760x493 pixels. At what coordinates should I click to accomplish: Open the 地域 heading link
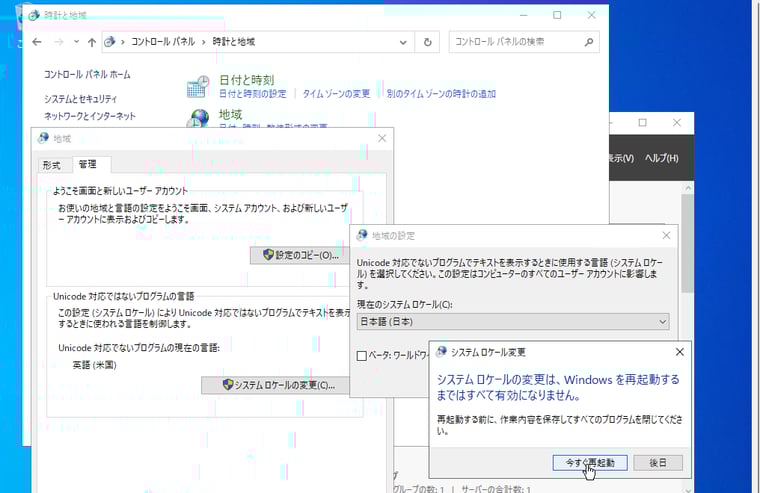point(230,114)
